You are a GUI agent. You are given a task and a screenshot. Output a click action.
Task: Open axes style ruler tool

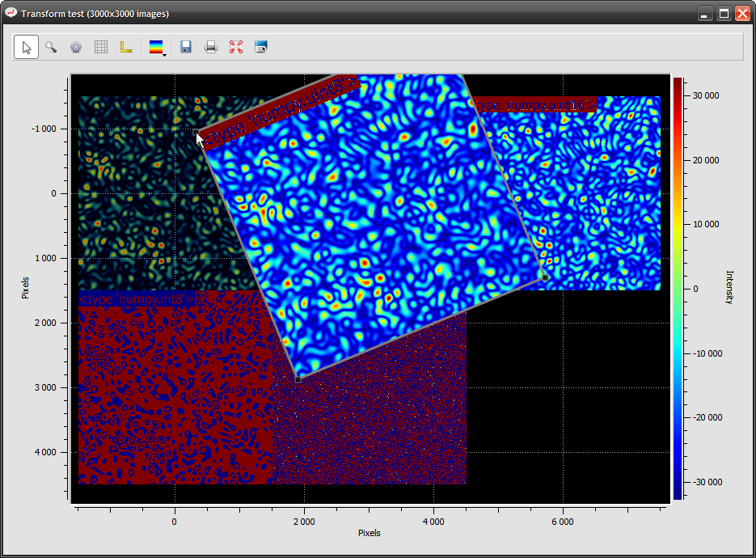[126, 47]
